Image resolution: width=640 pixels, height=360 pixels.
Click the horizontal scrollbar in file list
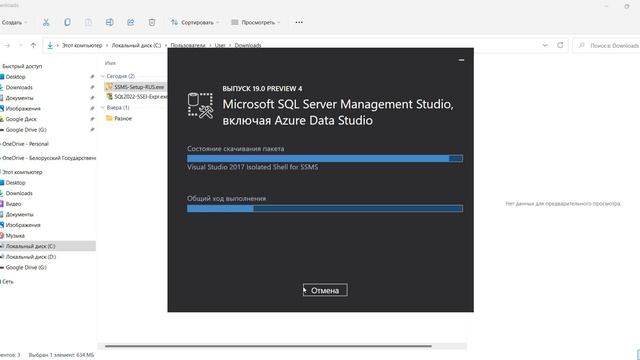(x=268, y=346)
